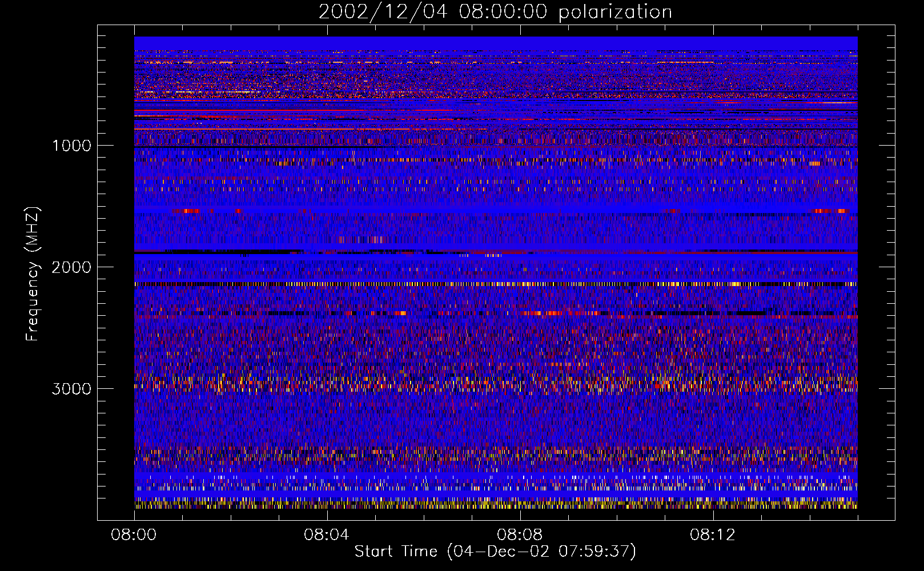Click the 1000 frequency tick label
924x571 pixels.
coord(71,146)
